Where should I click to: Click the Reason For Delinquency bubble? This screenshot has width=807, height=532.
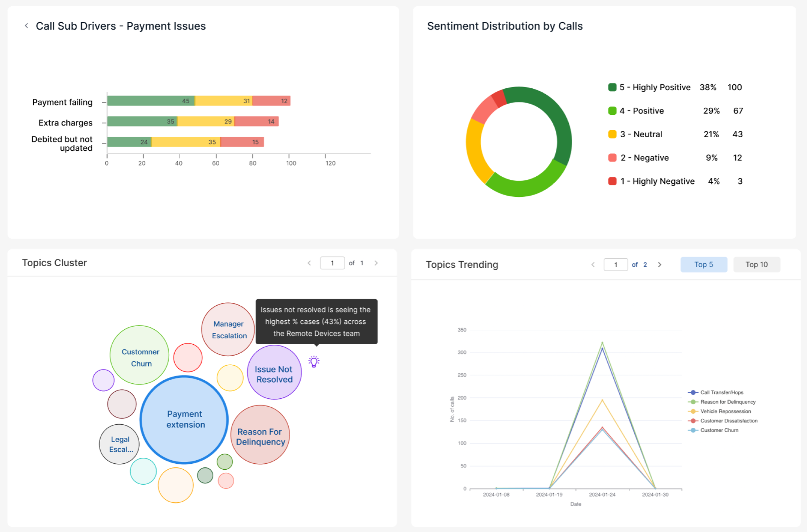coord(260,435)
